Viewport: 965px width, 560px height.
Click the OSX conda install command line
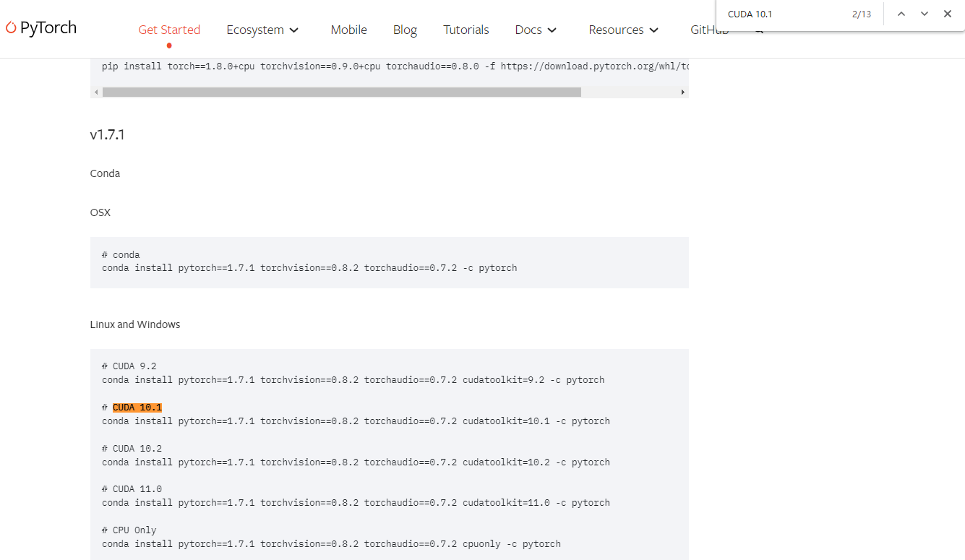pyautogui.click(x=309, y=268)
